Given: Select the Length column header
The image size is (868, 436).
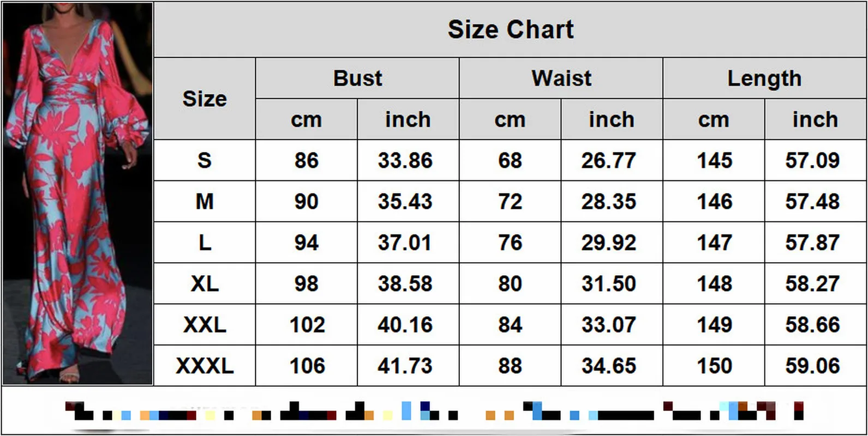Looking at the screenshot, I should (764, 78).
